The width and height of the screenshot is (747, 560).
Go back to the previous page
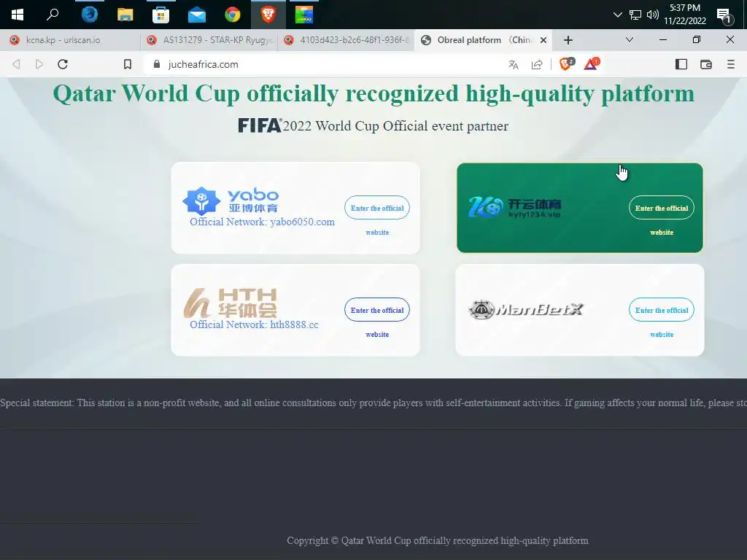16,64
